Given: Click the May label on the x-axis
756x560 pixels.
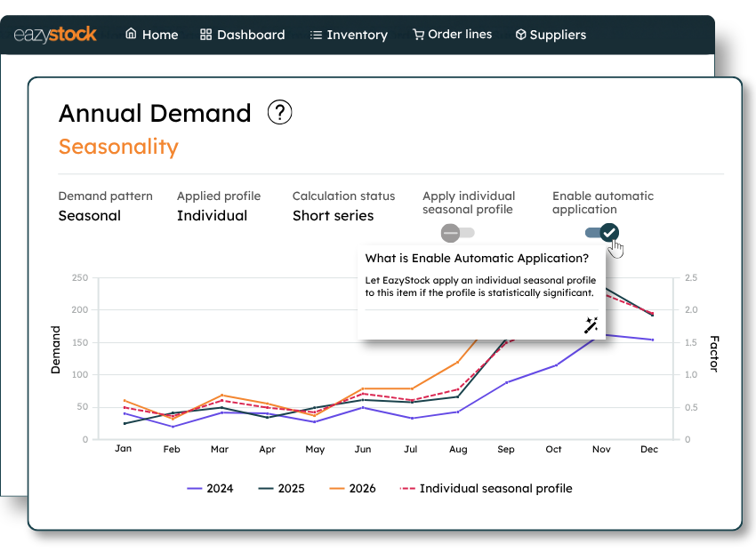Looking at the screenshot, I should point(315,450).
